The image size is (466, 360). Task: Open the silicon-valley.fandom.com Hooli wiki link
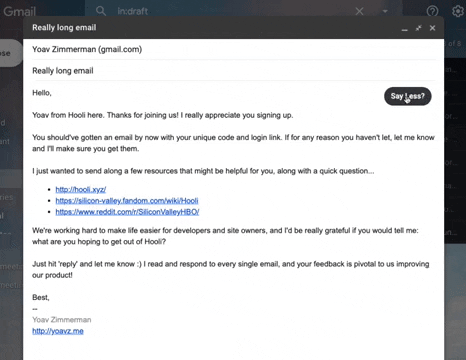[x=127, y=201]
